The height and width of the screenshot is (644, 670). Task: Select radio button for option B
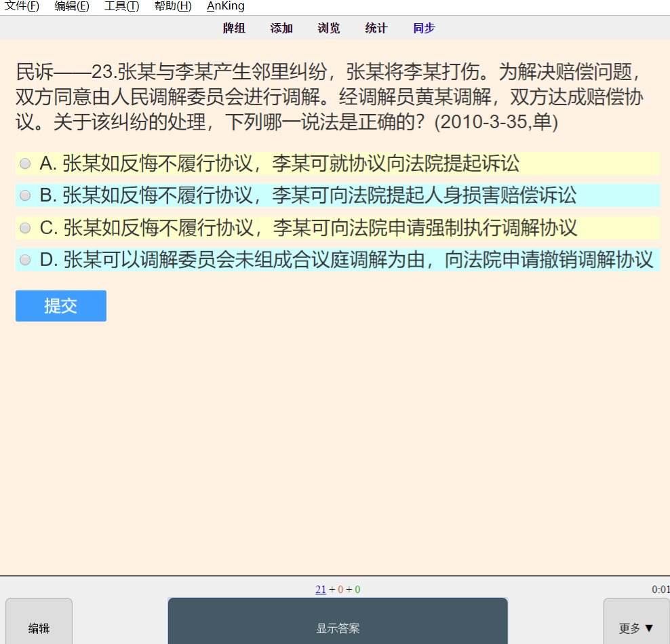tap(25, 195)
